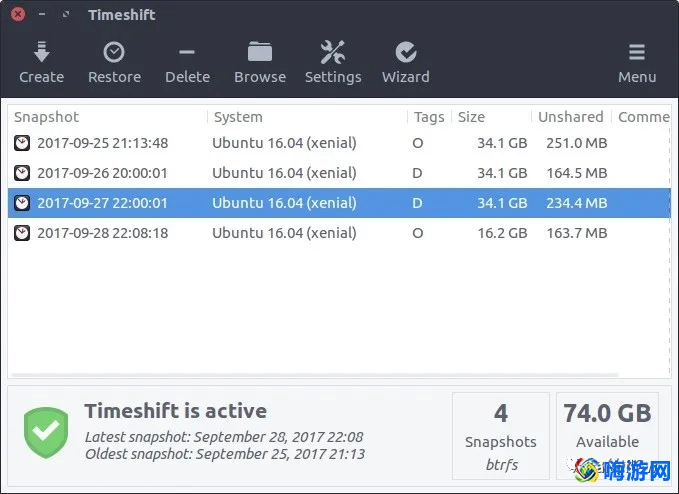Click the 4 Snapshots btrfs box
This screenshot has height=494, width=679.
(x=501, y=436)
